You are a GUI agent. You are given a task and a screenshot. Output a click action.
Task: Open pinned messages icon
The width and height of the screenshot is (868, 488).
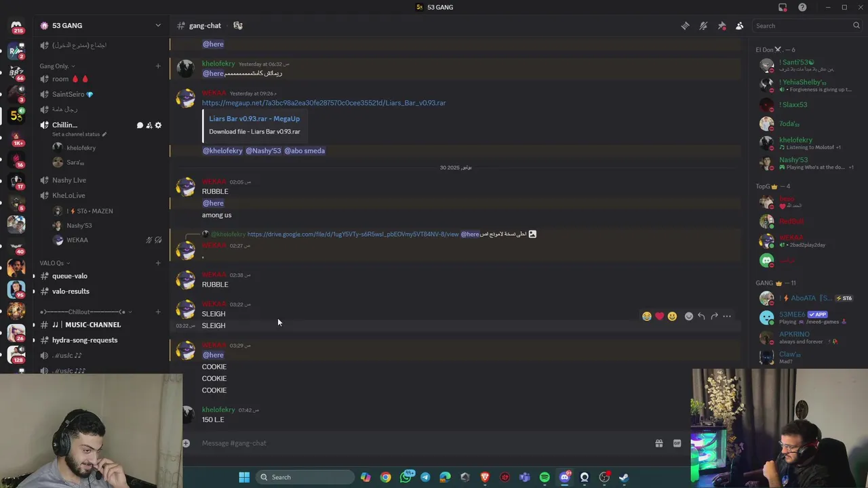[x=722, y=26]
